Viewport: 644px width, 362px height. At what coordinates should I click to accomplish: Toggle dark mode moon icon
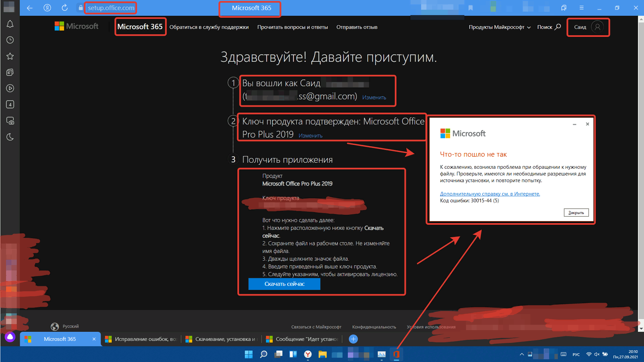point(10,137)
